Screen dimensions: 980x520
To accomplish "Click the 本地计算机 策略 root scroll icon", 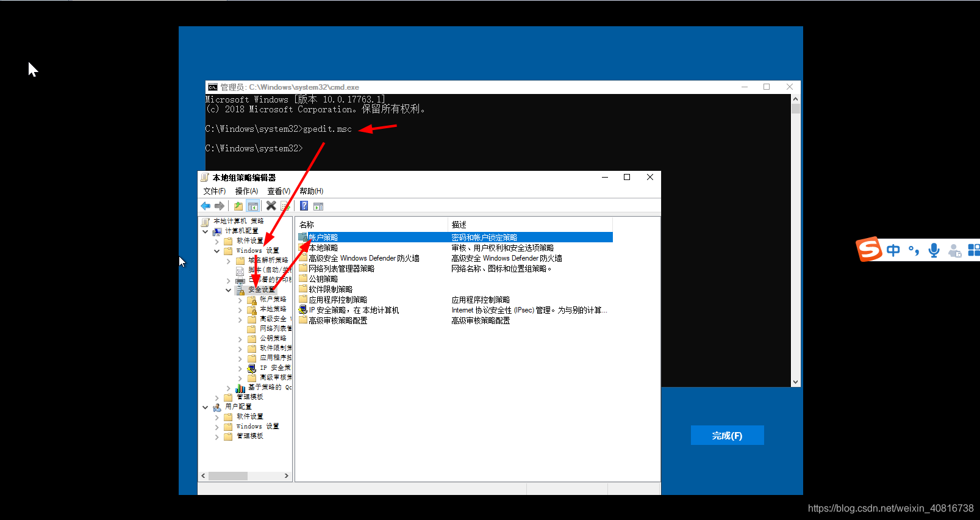I will point(206,222).
